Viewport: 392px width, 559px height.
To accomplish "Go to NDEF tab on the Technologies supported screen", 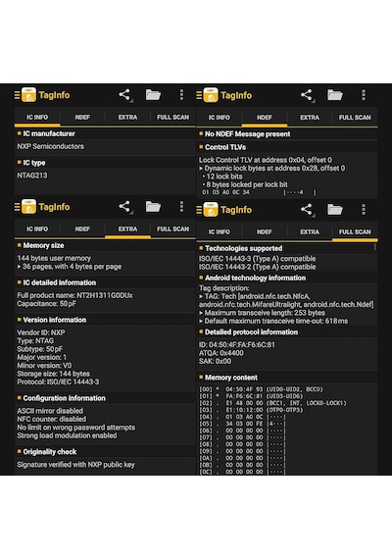I will (x=264, y=232).
